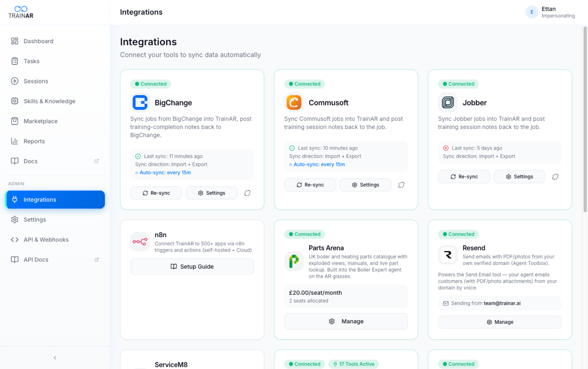588x369 pixels.
Task: Click Skills & Knowledge chip icon
Action: coord(15,101)
